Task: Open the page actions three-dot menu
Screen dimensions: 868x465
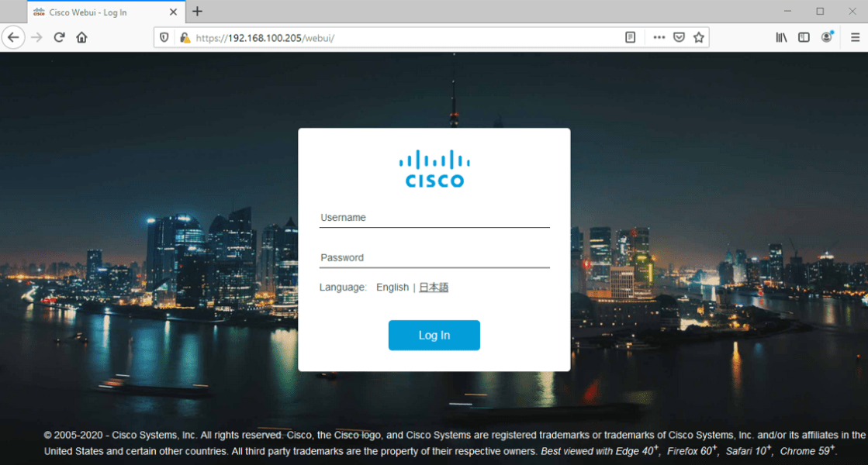Action: [659, 38]
